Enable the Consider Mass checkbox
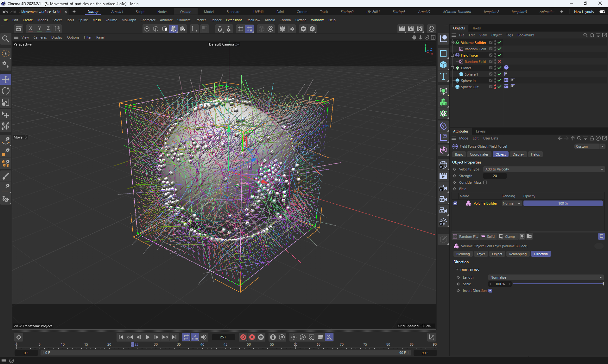Viewport: 608px width, 364px height. (x=485, y=183)
